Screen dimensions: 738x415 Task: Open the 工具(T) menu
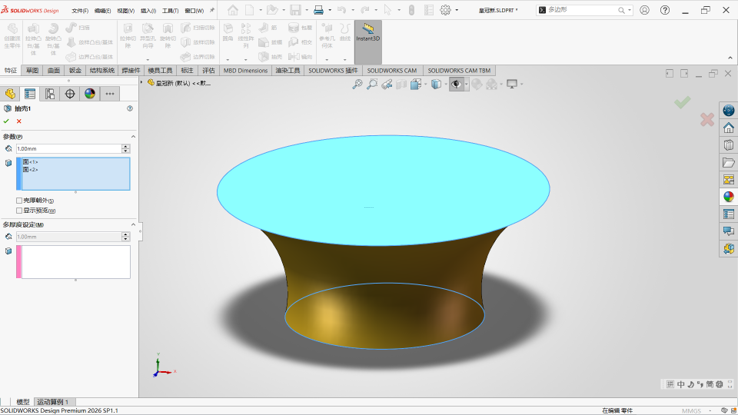point(170,10)
